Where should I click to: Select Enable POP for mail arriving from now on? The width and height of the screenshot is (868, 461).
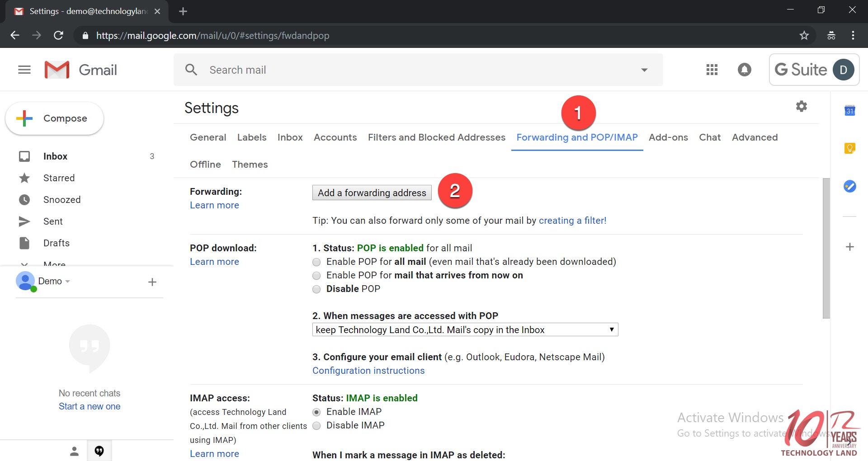316,276
